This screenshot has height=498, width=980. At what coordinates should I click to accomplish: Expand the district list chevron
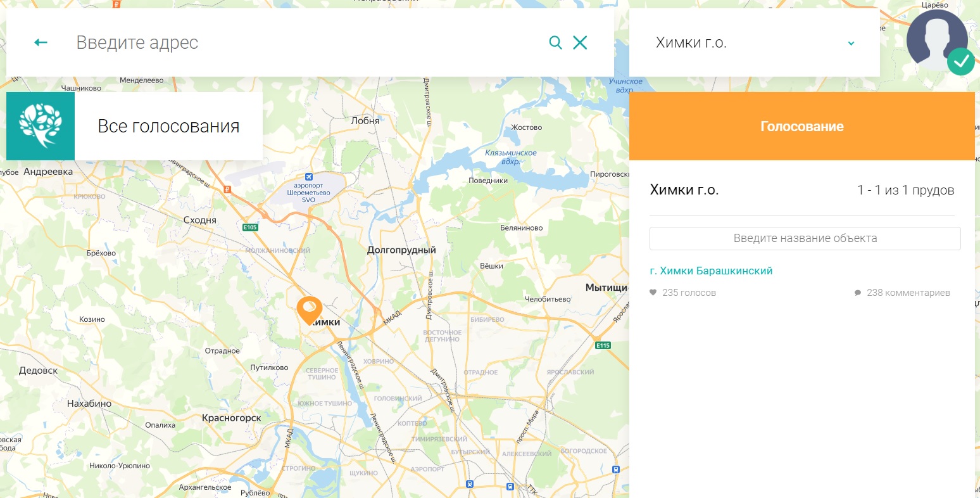coord(851,43)
